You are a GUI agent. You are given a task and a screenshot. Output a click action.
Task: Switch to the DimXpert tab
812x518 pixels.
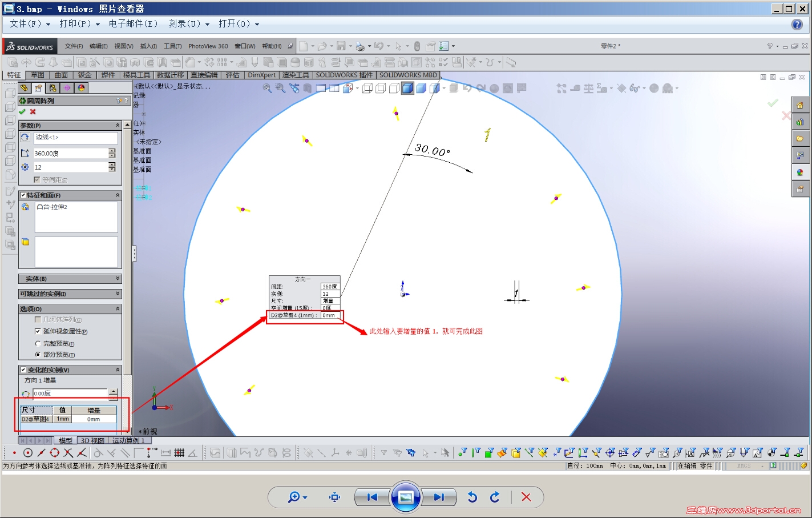262,75
